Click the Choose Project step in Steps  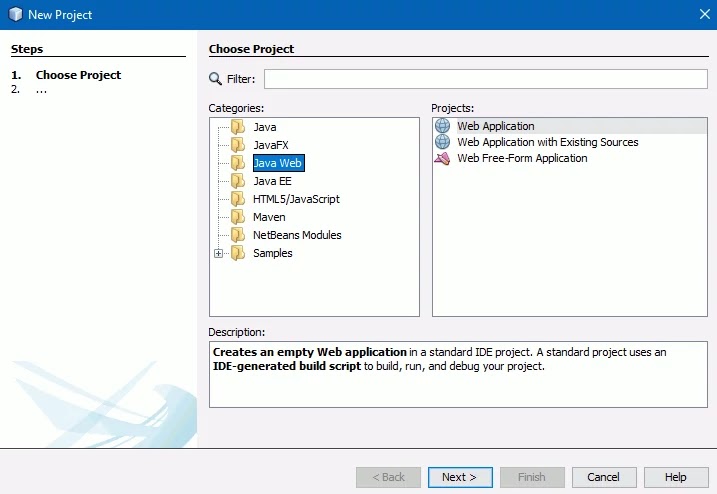point(78,75)
